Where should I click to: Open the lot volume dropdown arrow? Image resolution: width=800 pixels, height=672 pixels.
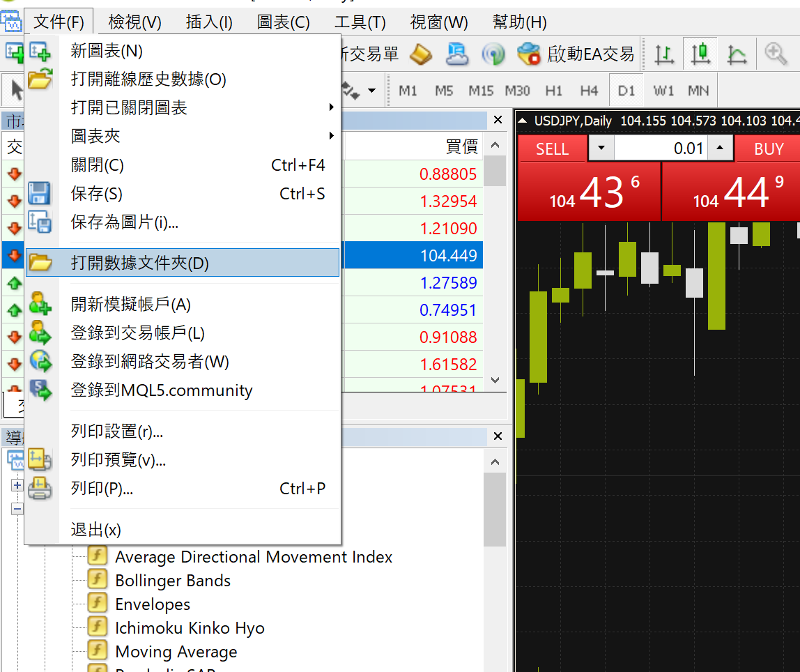point(601,148)
